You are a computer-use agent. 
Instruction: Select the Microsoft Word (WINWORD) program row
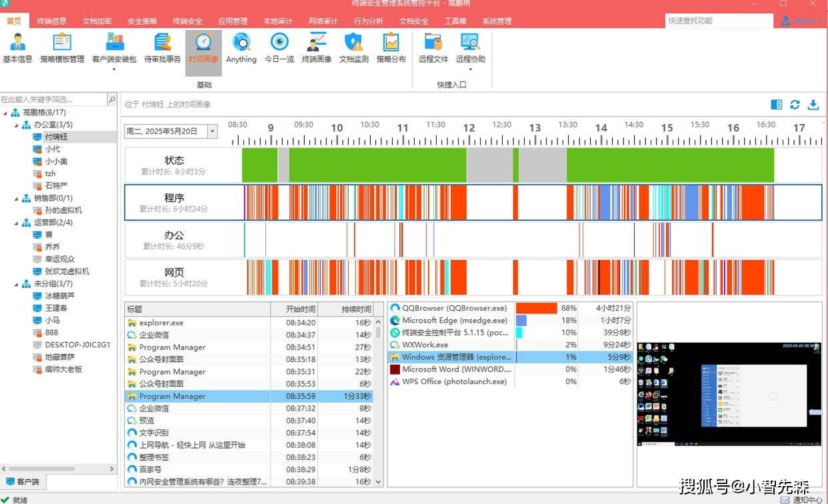point(510,369)
